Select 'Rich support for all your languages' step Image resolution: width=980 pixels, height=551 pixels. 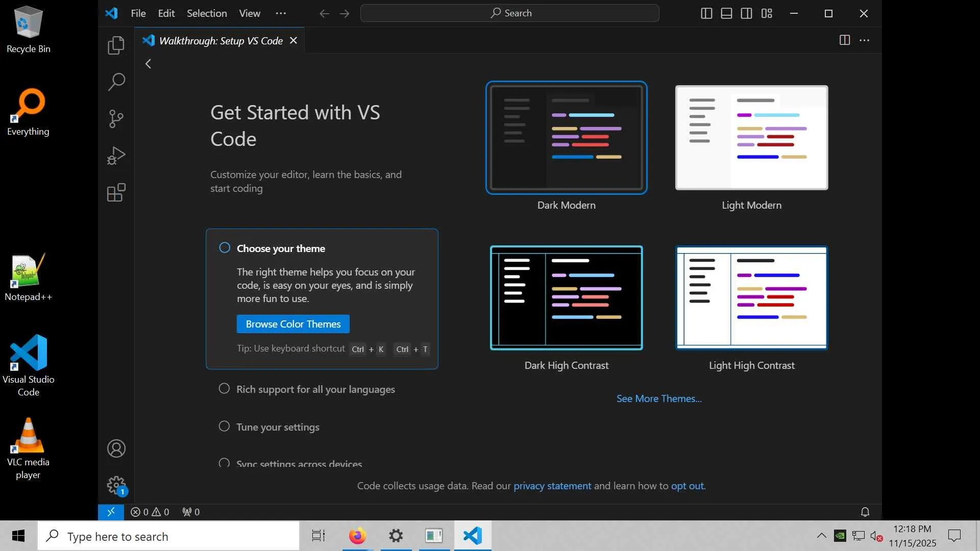315,389
